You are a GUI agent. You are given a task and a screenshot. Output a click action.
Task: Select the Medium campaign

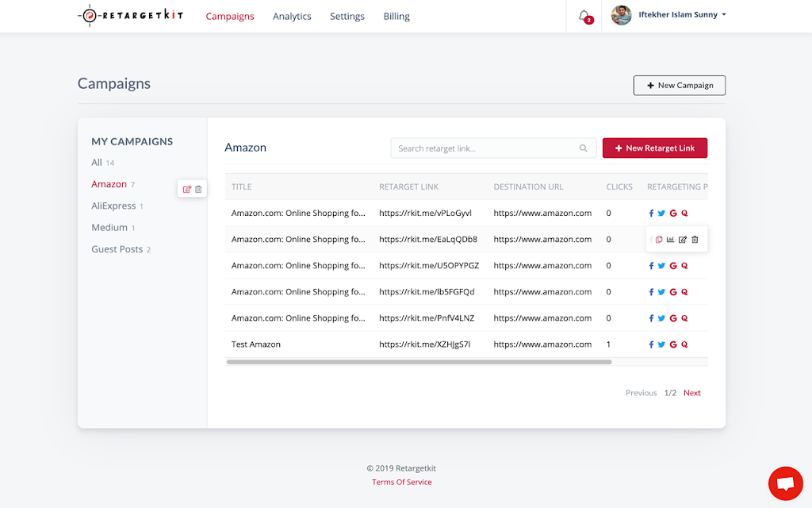[x=113, y=228]
